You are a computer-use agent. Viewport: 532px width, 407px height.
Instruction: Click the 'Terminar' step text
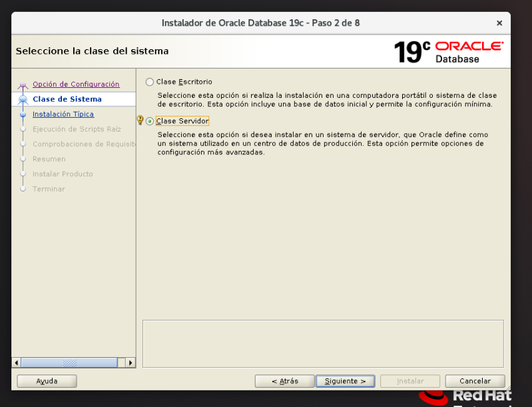(49, 189)
